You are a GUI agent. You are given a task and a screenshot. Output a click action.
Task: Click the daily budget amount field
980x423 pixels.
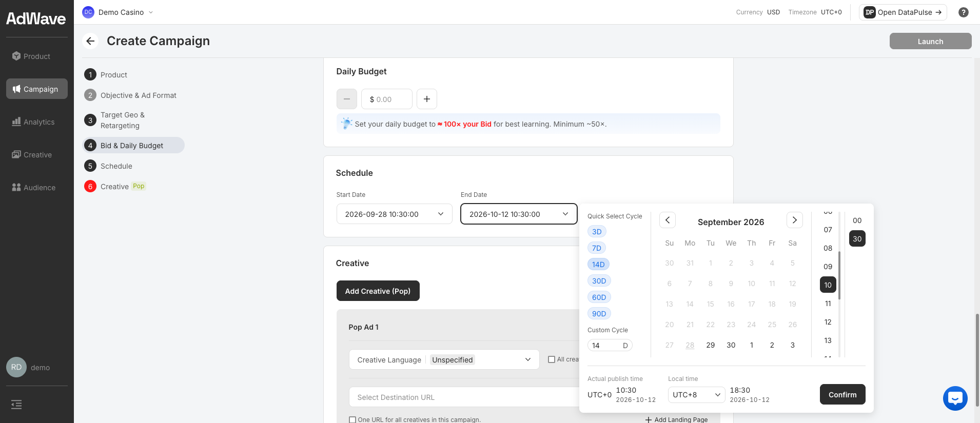pos(387,99)
